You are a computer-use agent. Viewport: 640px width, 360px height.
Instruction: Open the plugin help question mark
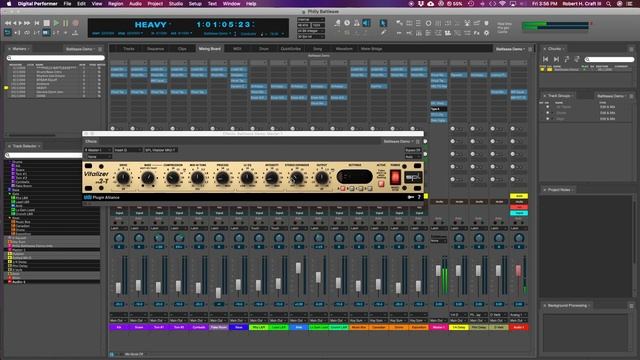point(419,198)
